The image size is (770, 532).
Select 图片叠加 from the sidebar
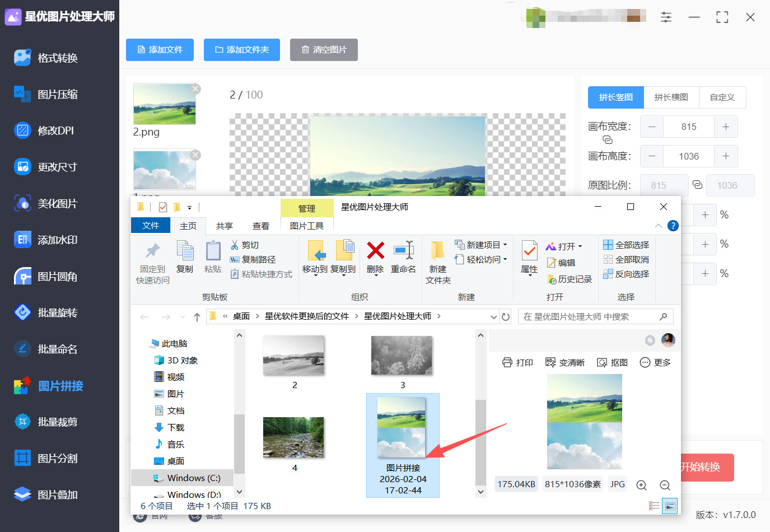click(46, 495)
